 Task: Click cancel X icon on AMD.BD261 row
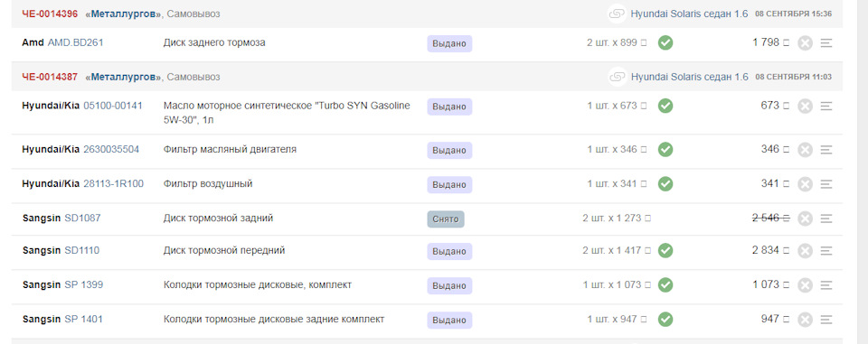(x=805, y=43)
